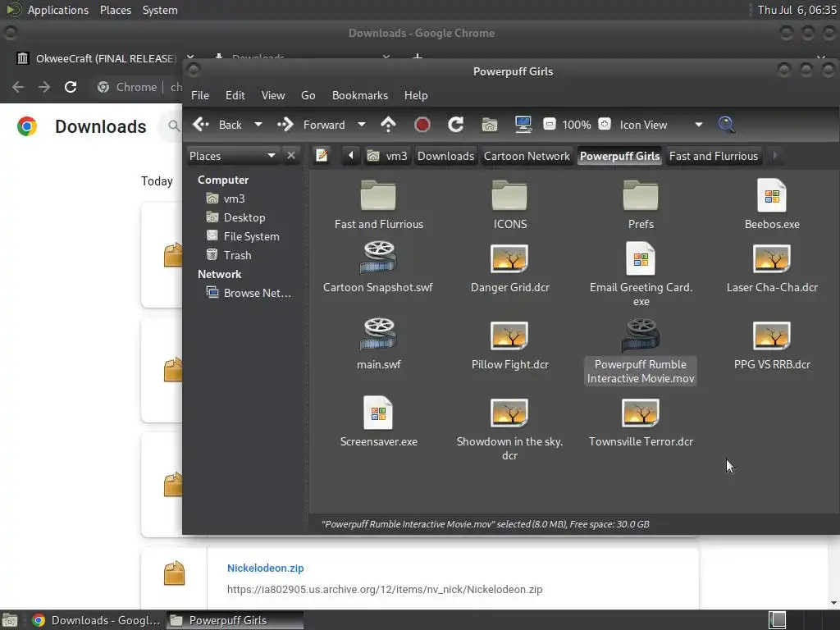Viewport: 840px width, 630px height.
Task: Click OkweeCraft tab in Chrome window
Action: point(106,58)
